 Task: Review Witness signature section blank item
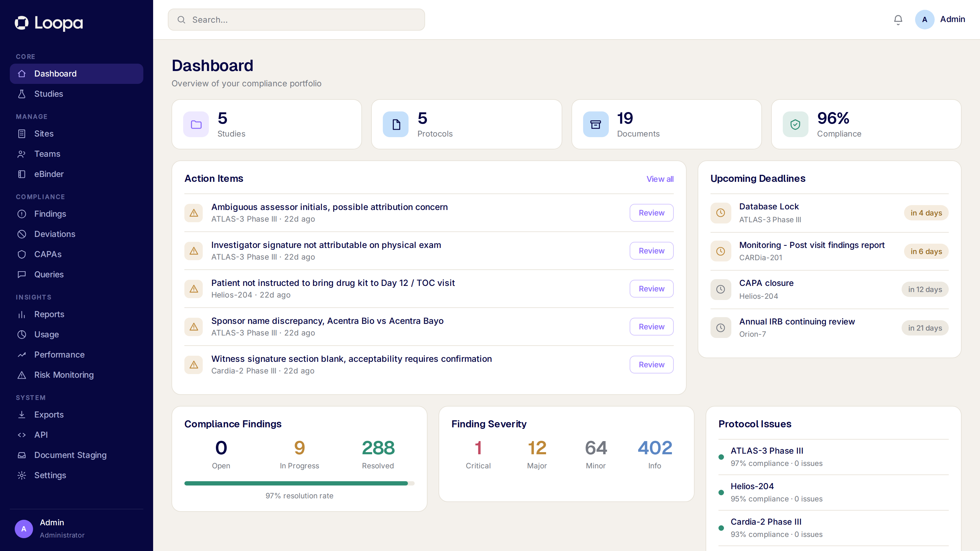(x=652, y=365)
